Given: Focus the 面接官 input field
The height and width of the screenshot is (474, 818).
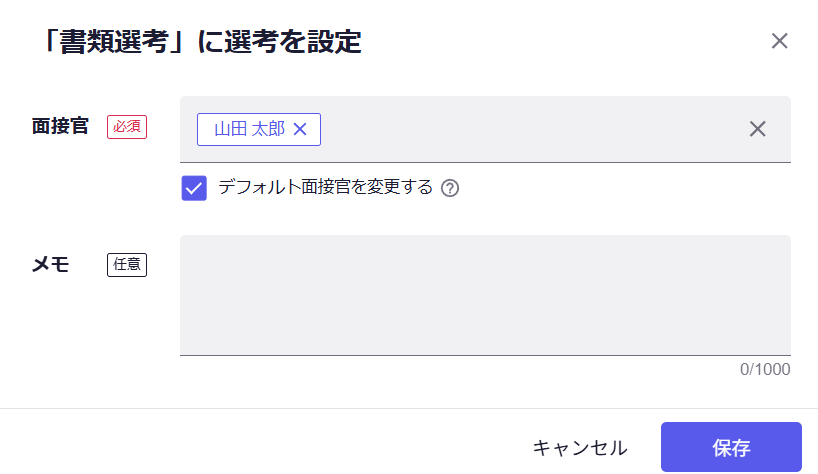Looking at the screenshot, I should pos(530,129).
